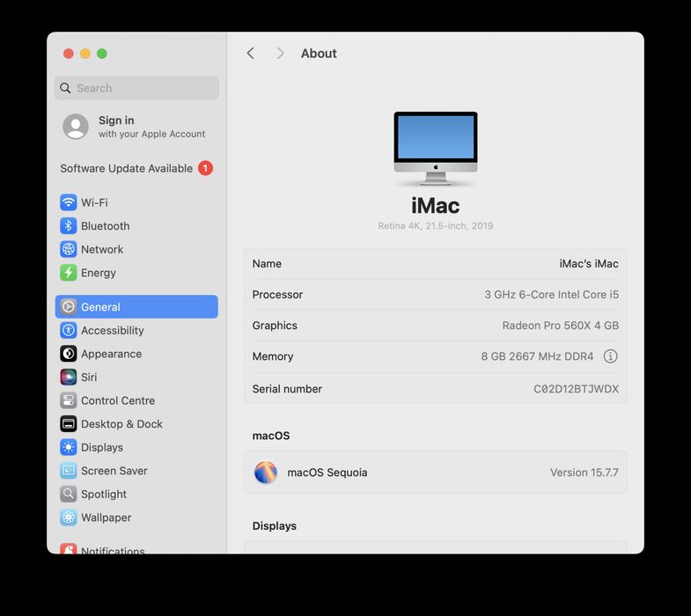Open Wallpaper flower icon
Screen dimensions: 691x616
(x=69, y=517)
